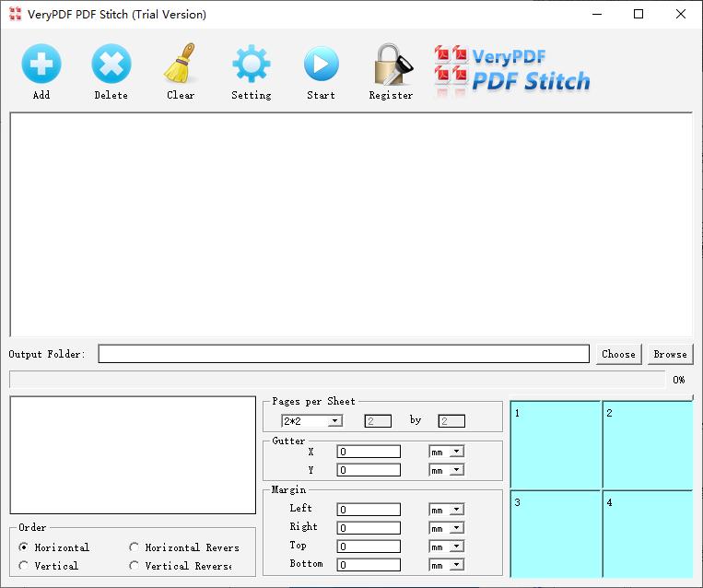The image size is (703, 588).
Task: Close the PDF Stitch window
Action: pos(681,14)
